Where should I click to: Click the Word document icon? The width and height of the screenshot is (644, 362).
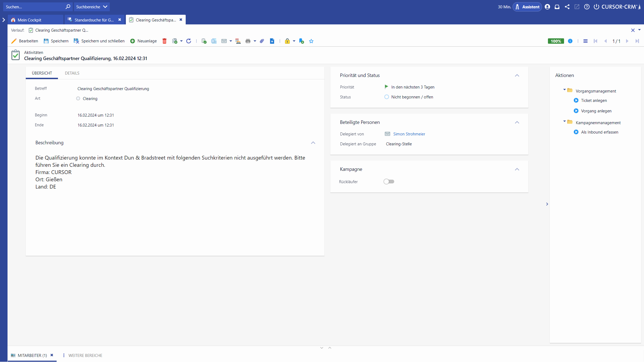[x=272, y=41]
